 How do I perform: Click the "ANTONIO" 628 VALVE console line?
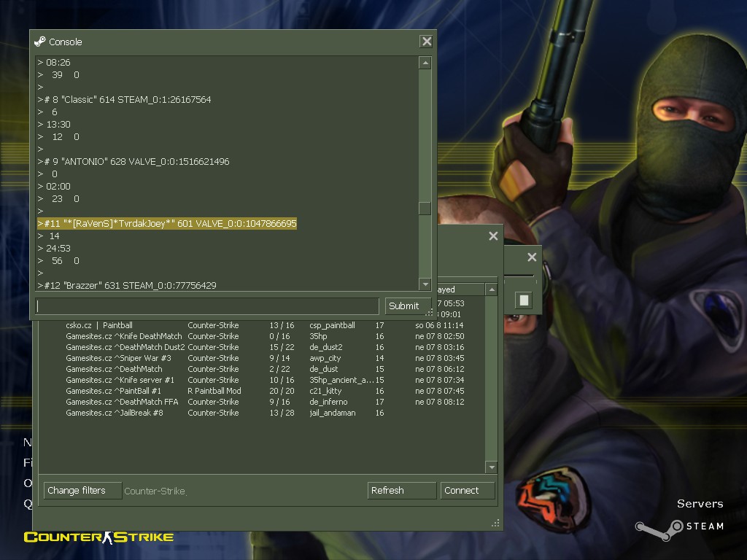tap(133, 161)
